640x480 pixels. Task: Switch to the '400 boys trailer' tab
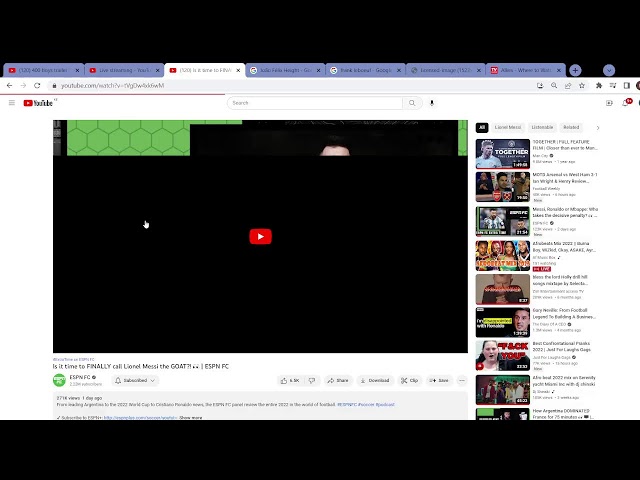point(44,70)
